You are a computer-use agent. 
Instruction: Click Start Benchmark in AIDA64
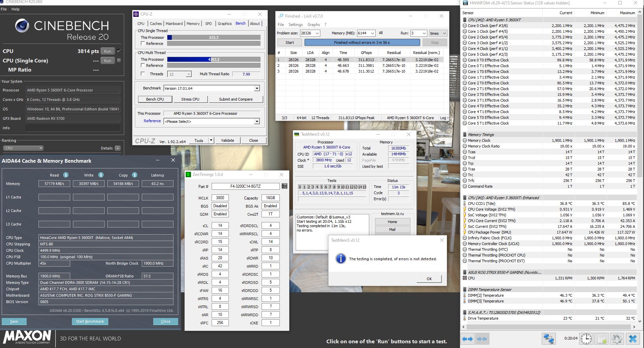90,321
